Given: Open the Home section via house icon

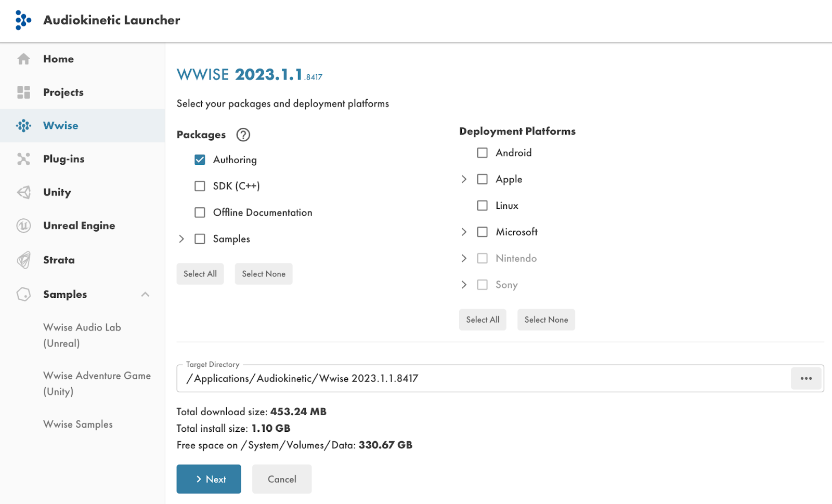Looking at the screenshot, I should (23, 59).
